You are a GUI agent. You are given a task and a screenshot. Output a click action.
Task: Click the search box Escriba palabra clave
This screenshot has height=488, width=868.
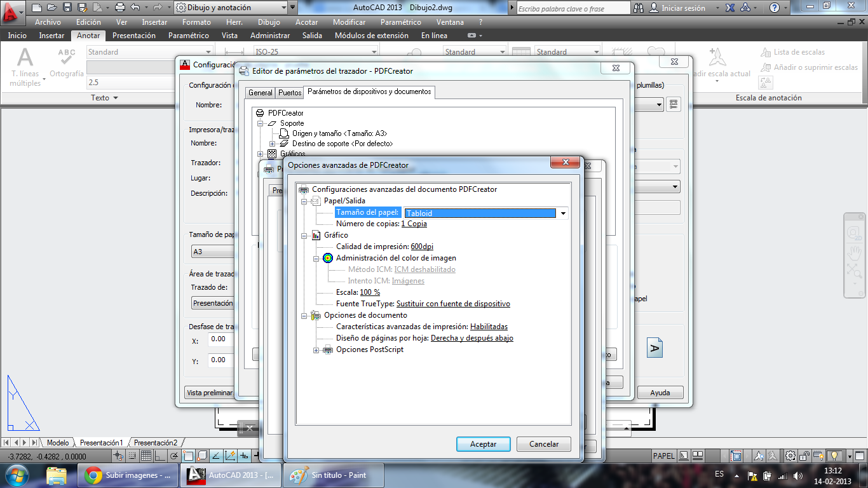pos(573,8)
